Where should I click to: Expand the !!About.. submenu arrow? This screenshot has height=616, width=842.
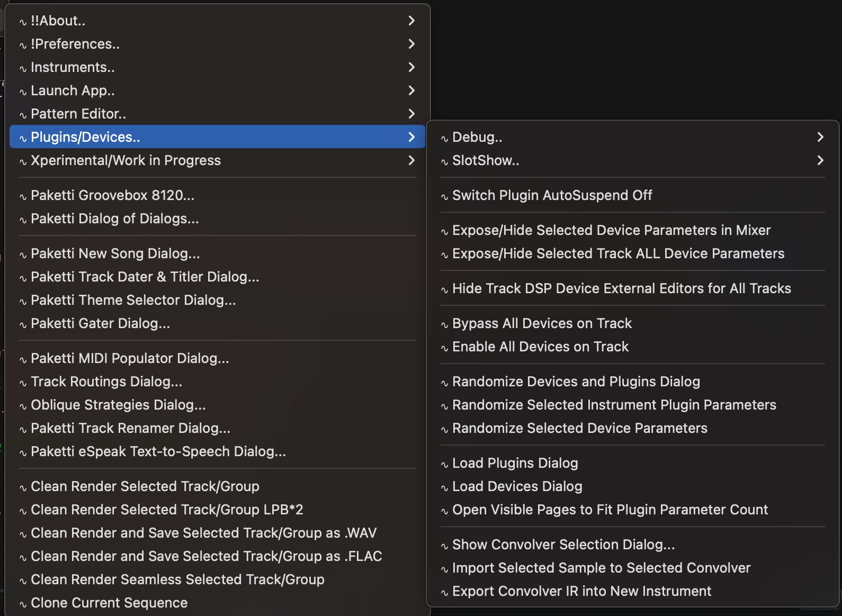(411, 21)
